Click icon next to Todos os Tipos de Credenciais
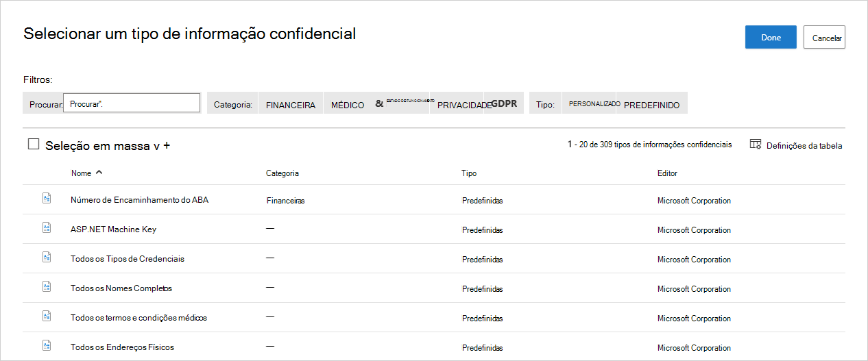This screenshot has height=361, width=868. (x=47, y=258)
